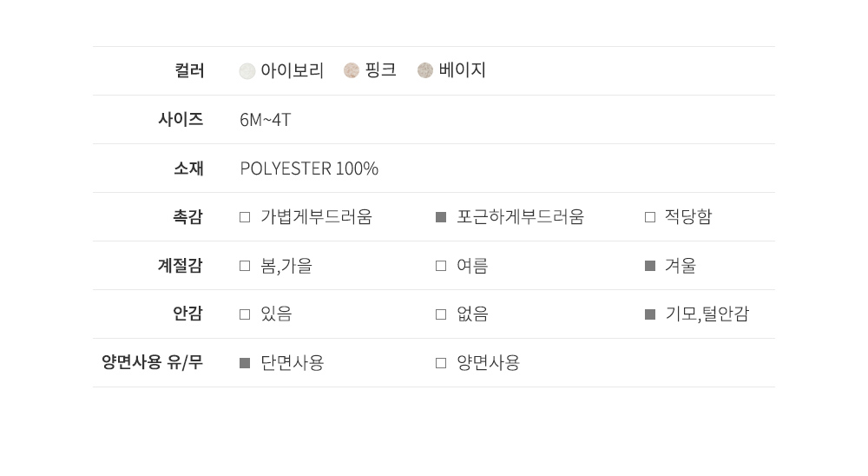Check the 없음 lining checkbox
Viewport: 868px width, 476px height.
[441, 314]
